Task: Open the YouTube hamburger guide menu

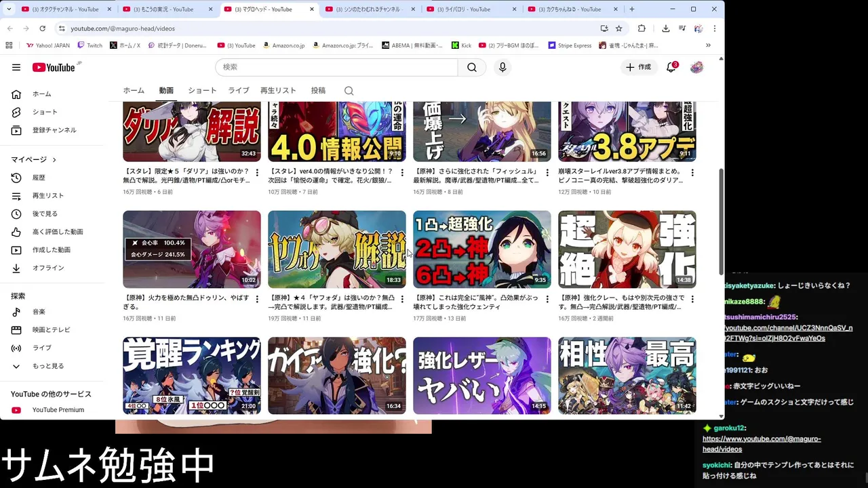Action: point(16,67)
